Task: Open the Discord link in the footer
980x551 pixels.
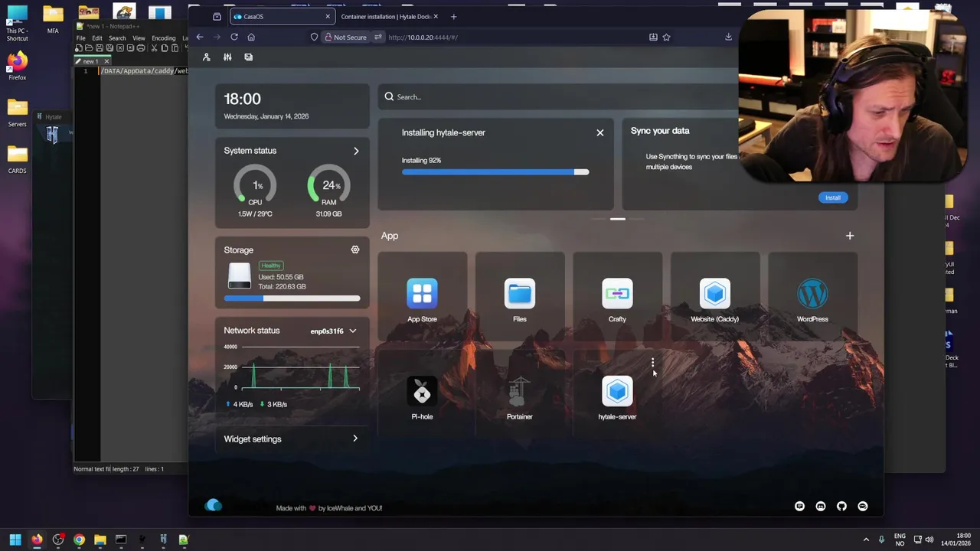Action: tap(821, 507)
